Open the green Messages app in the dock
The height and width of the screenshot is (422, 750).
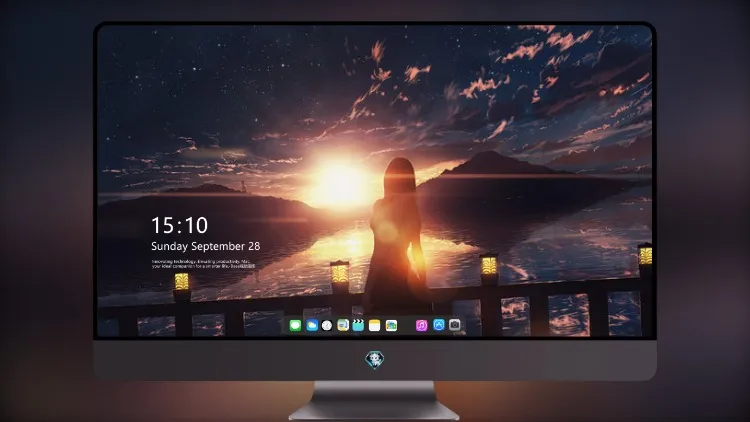click(295, 325)
